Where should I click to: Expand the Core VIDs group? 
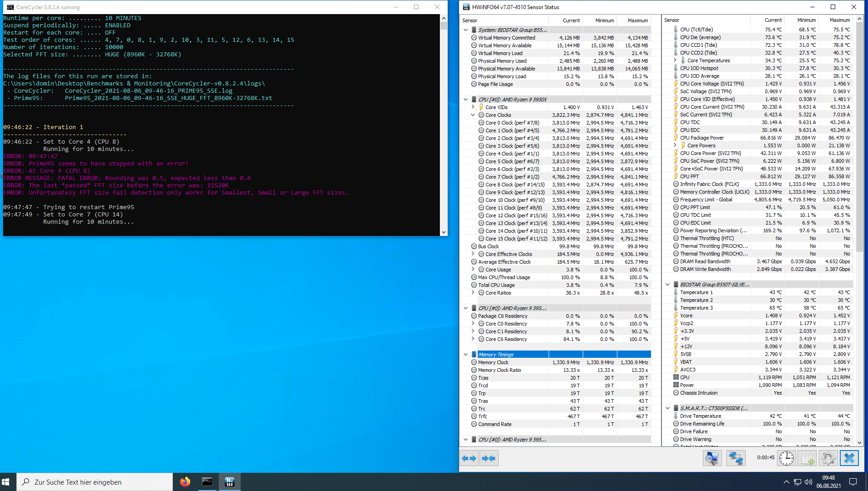point(473,107)
